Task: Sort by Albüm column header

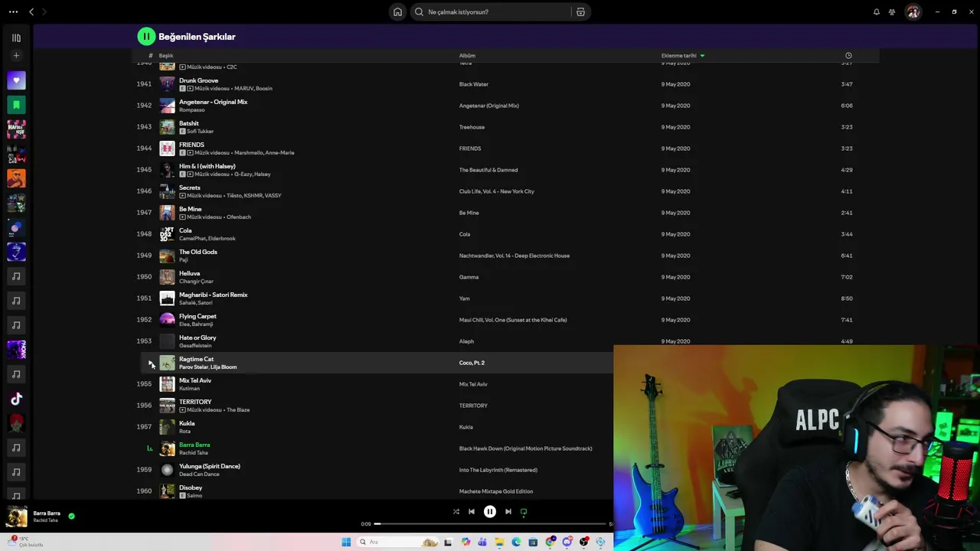Action: pyautogui.click(x=467, y=56)
